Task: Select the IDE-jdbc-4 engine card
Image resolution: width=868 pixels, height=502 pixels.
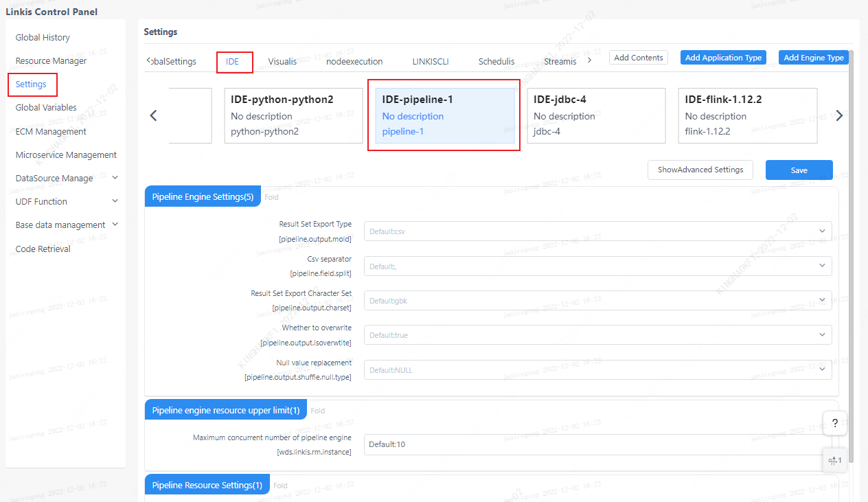Action: tap(595, 115)
